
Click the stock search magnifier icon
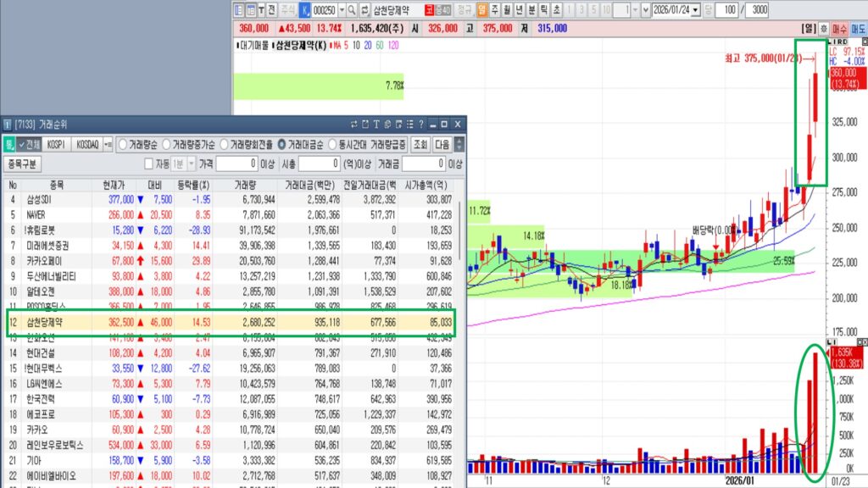350,10
